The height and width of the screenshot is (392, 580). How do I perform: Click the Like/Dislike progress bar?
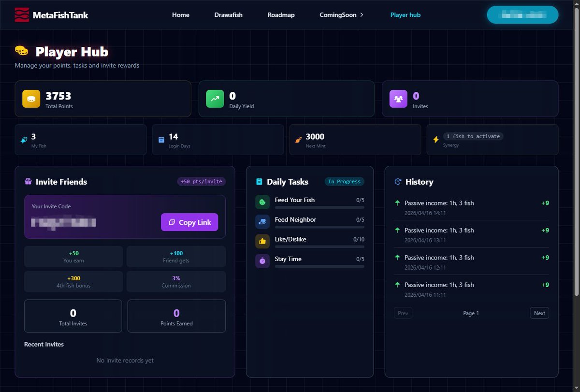point(319,247)
